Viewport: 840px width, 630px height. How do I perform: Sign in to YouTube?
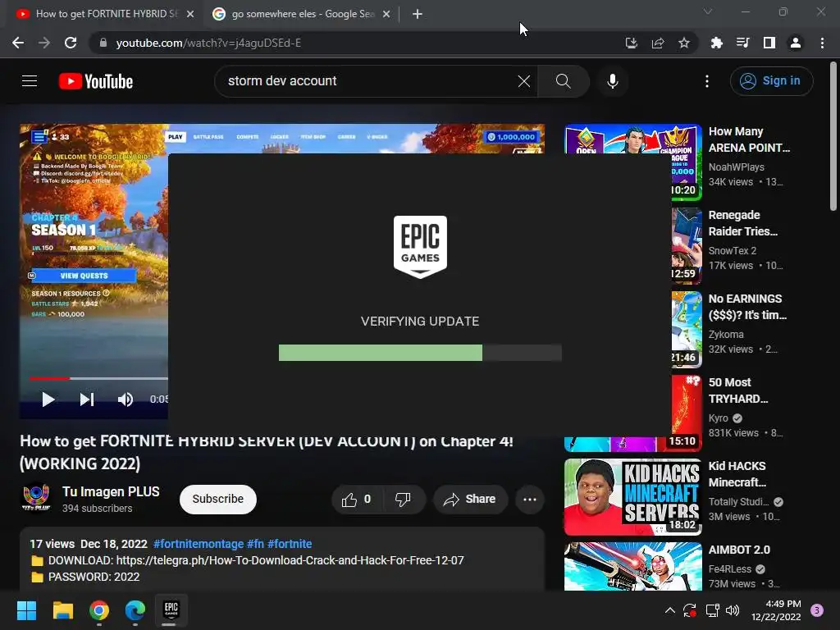click(771, 81)
